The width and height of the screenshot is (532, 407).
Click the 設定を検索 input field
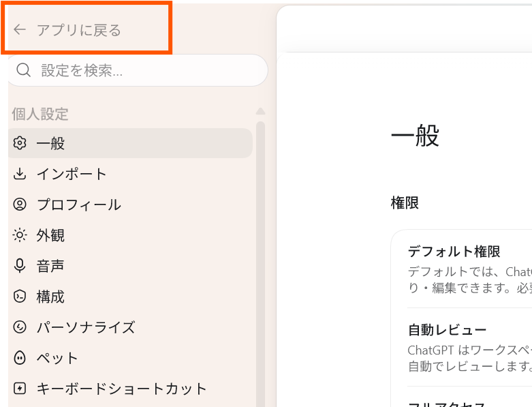click(x=138, y=70)
